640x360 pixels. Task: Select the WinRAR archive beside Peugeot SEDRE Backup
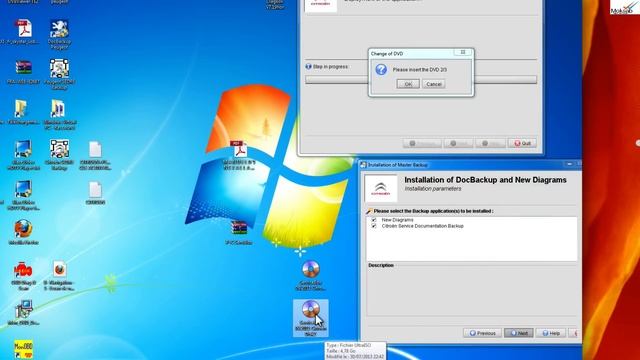pos(23,72)
